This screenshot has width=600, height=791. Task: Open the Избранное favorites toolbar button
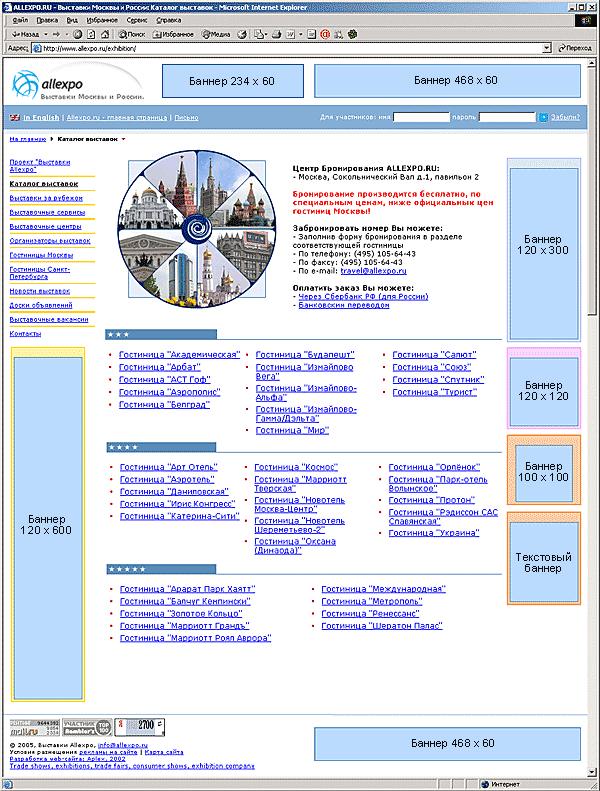pos(173,34)
